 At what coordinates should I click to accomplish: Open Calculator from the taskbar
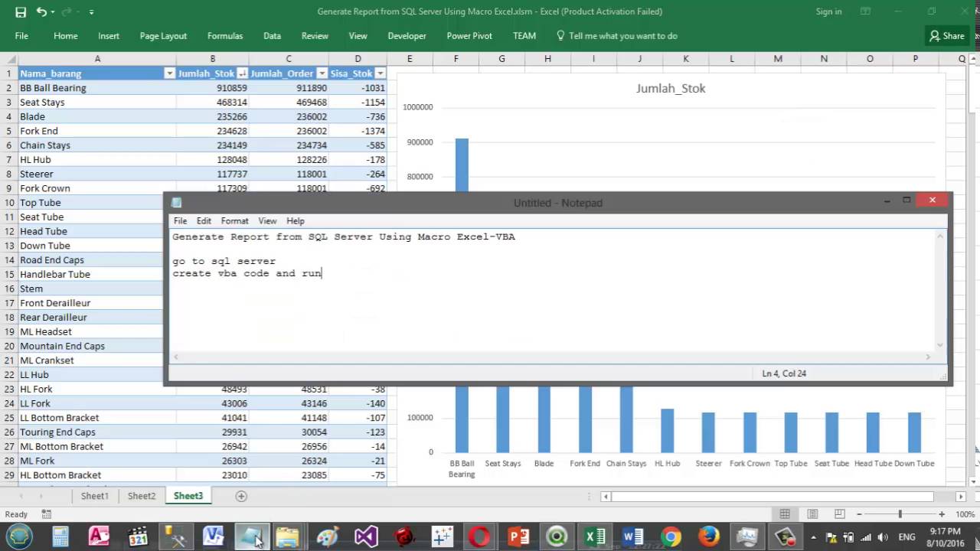(x=60, y=536)
